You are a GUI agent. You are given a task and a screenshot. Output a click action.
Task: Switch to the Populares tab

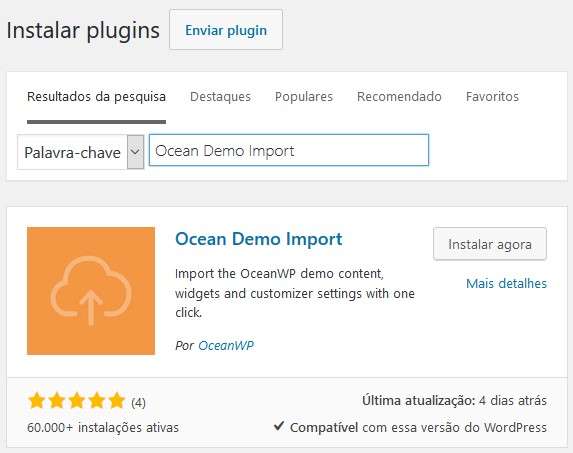(304, 97)
